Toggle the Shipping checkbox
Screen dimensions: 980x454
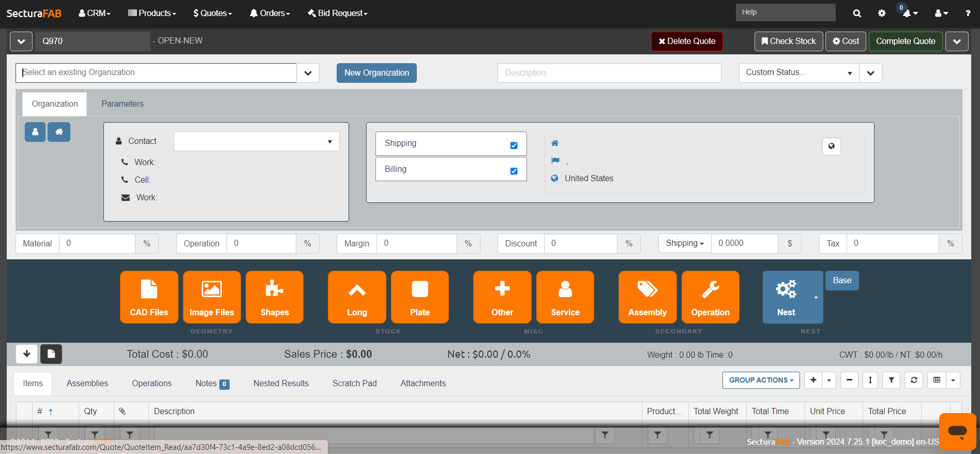(x=514, y=145)
